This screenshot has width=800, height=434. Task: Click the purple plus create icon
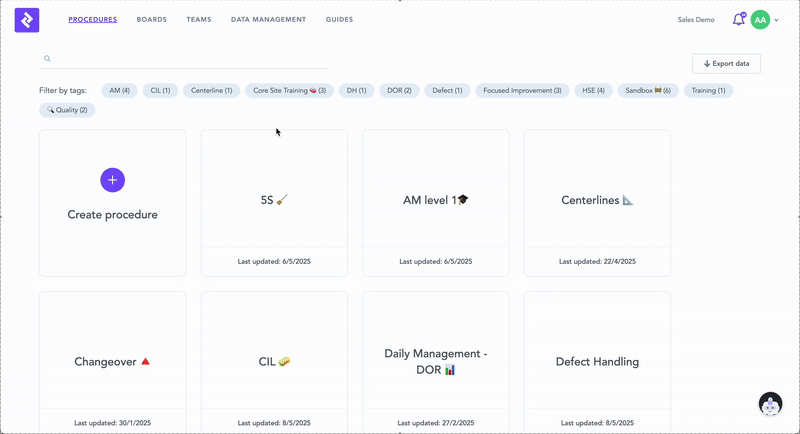point(112,180)
